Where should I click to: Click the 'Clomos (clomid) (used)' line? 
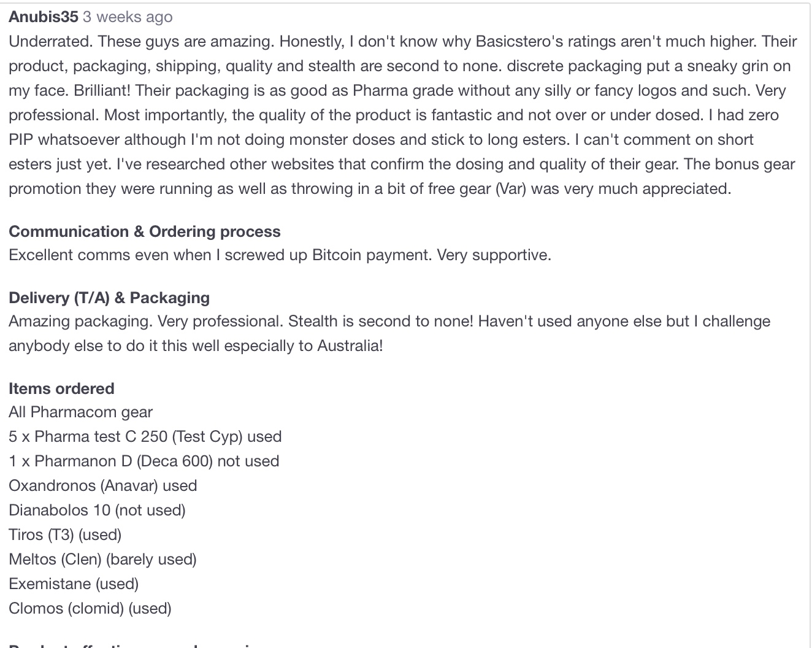90,608
